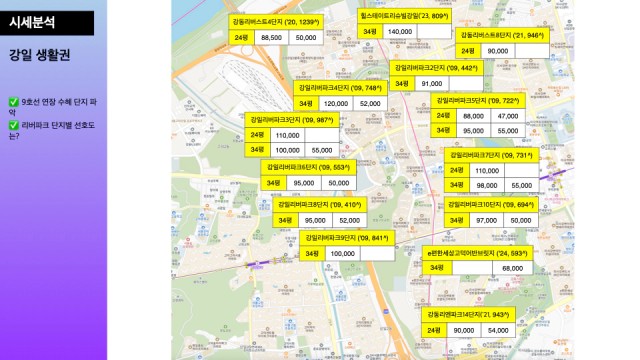This screenshot has height=360, width=640.
Task: Select the '강일리버파크9단지' title label
Action: tap(347, 238)
